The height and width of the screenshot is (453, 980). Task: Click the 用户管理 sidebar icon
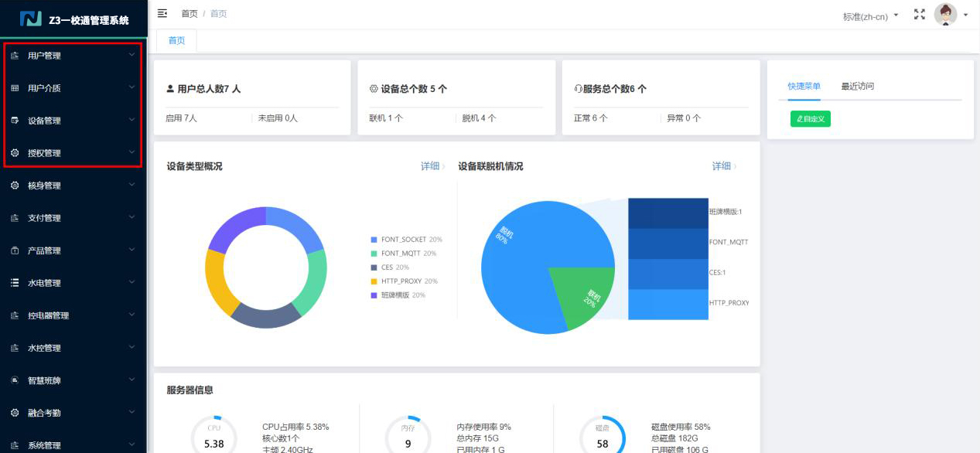click(15, 56)
